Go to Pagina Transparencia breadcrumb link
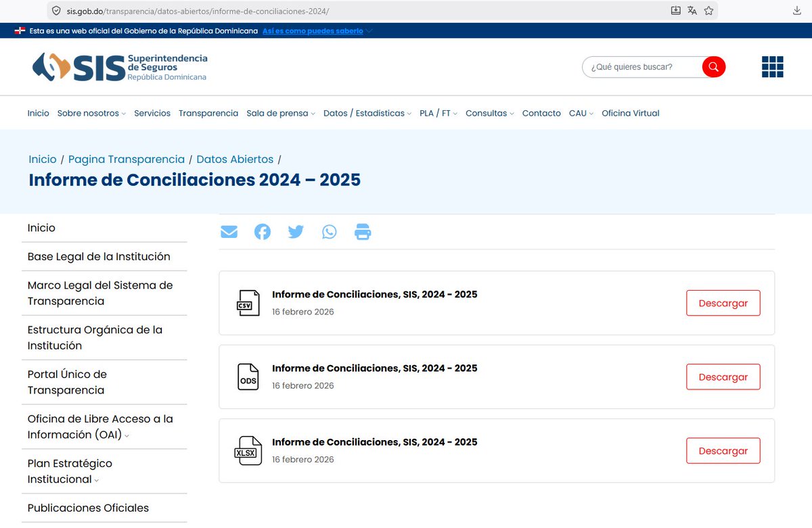 127,159
